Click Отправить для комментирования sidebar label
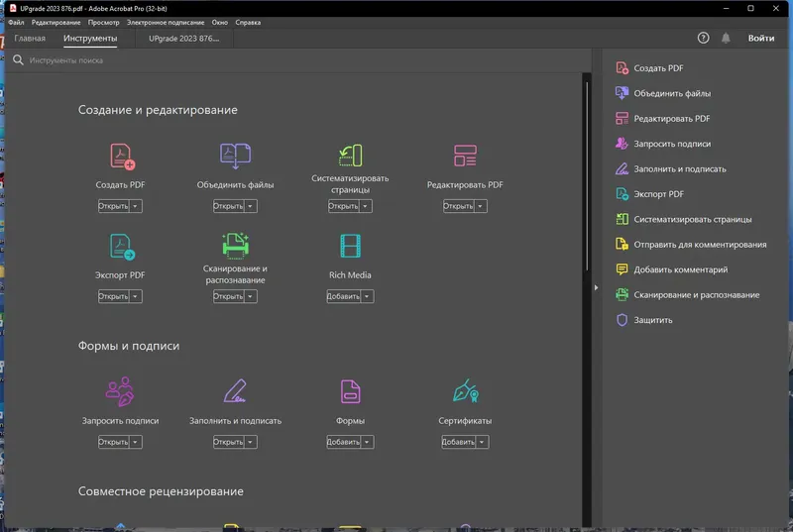 [x=700, y=244]
